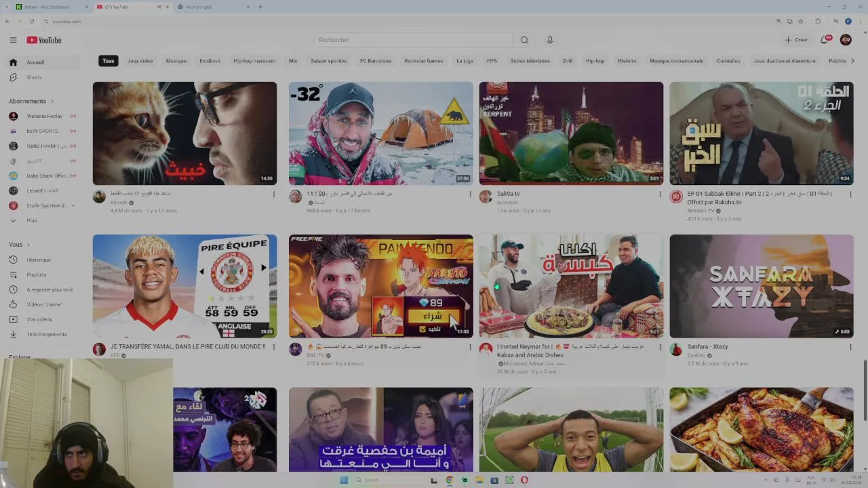Open the roasted chicken thumbnail video

762,430
